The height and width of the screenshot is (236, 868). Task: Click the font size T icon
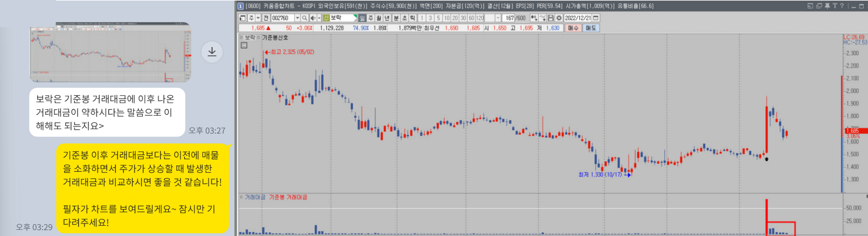[x=835, y=6]
